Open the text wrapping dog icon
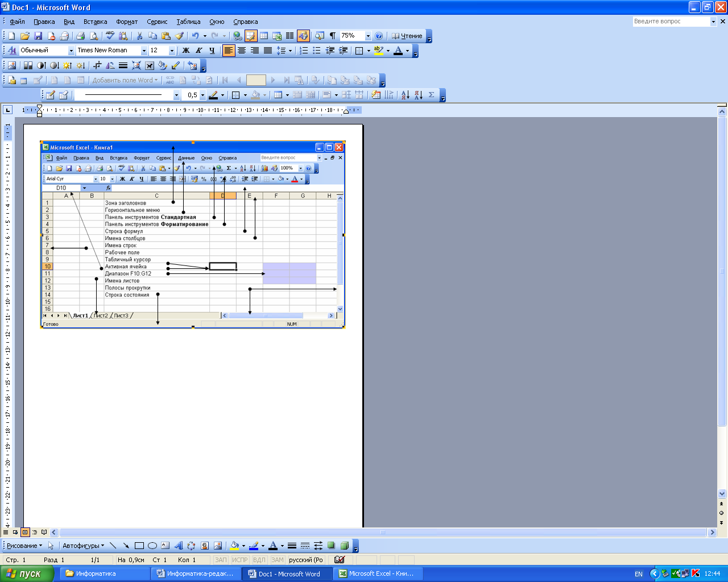Image resolution: width=728 pixels, height=582 pixels. coord(150,65)
